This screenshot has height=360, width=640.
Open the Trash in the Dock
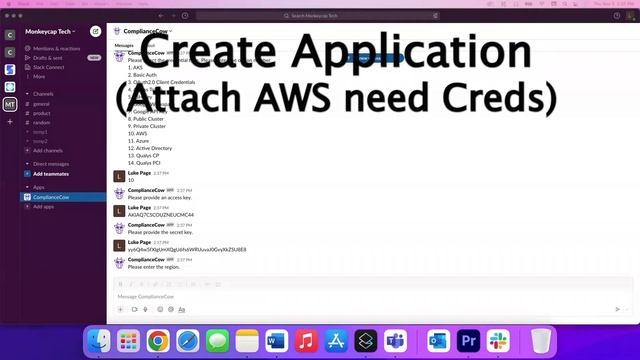[x=541, y=341]
